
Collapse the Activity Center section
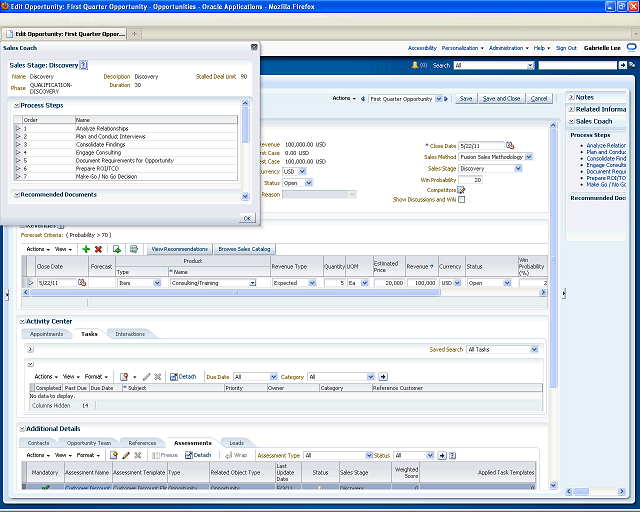point(22,321)
